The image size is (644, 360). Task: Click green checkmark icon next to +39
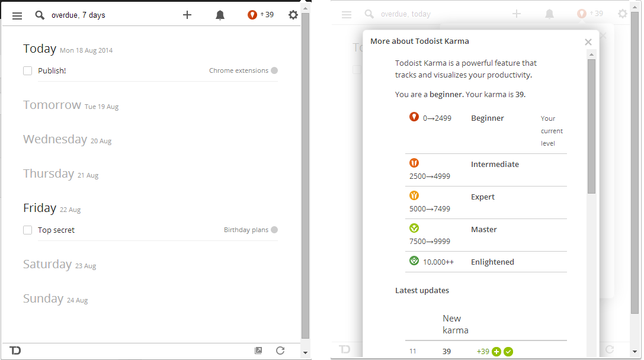point(508,351)
